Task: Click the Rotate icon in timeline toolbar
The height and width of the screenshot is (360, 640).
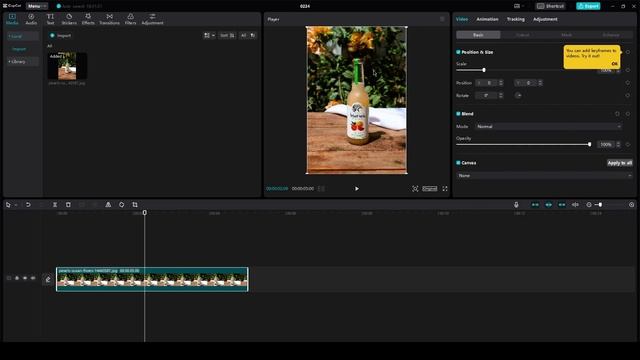Action: pos(122,204)
